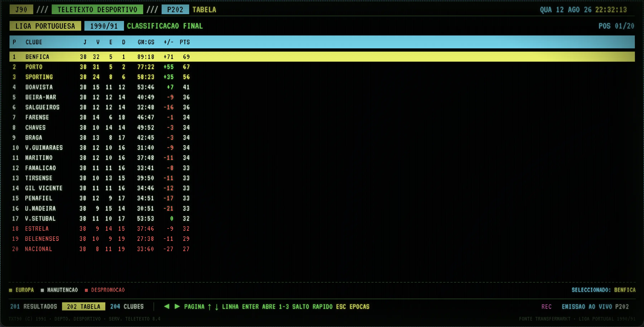Select the 202 TABELA page tab
Image resolution: width=644 pixels, height=327 pixels.
84,306
